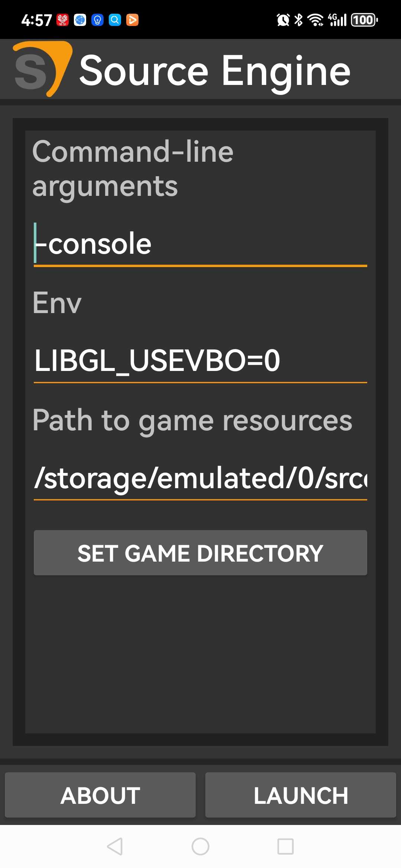Viewport: 401px width, 868px height.
Task: Tap the Wi-Fi status icon
Action: [315, 20]
